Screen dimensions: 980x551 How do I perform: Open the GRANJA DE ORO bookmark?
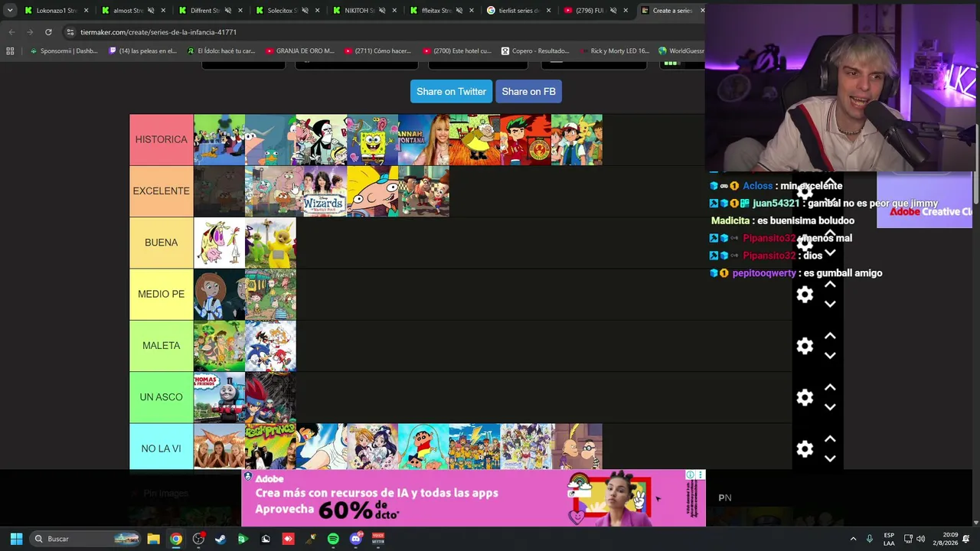[x=300, y=51]
